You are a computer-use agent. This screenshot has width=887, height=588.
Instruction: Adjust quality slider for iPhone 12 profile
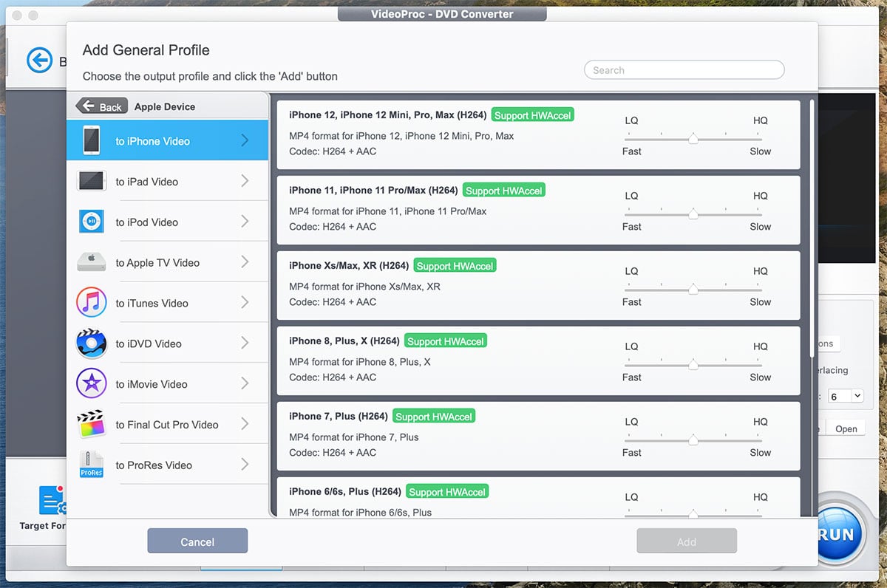[693, 138]
